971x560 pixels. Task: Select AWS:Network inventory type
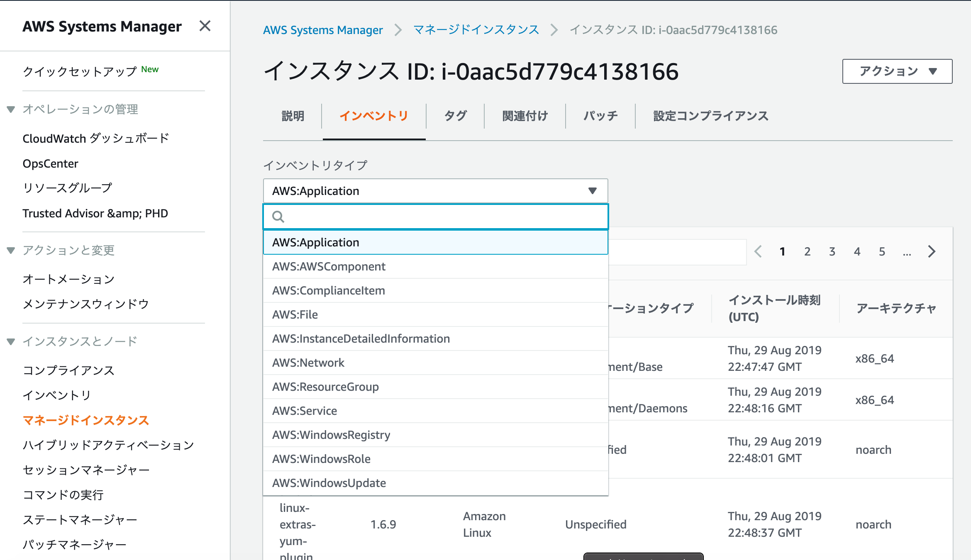click(x=436, y=363)
